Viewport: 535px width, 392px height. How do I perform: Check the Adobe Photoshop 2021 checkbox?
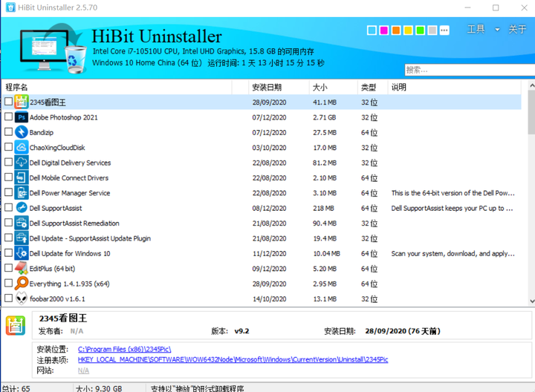click(x=8, y=117)
